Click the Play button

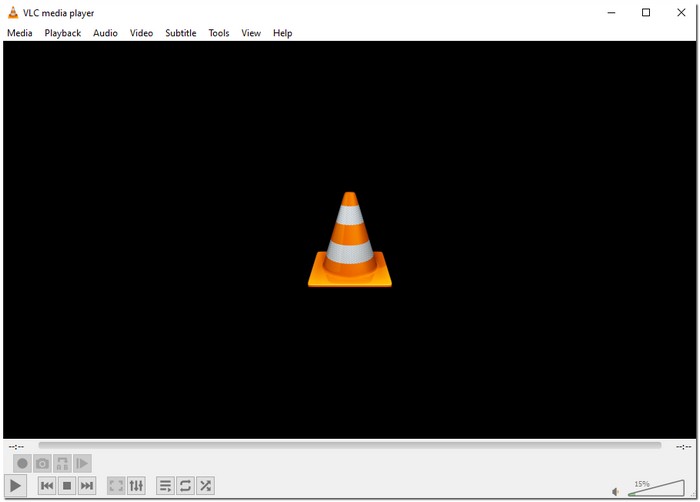pyautogui.click(x=15, y=485)
